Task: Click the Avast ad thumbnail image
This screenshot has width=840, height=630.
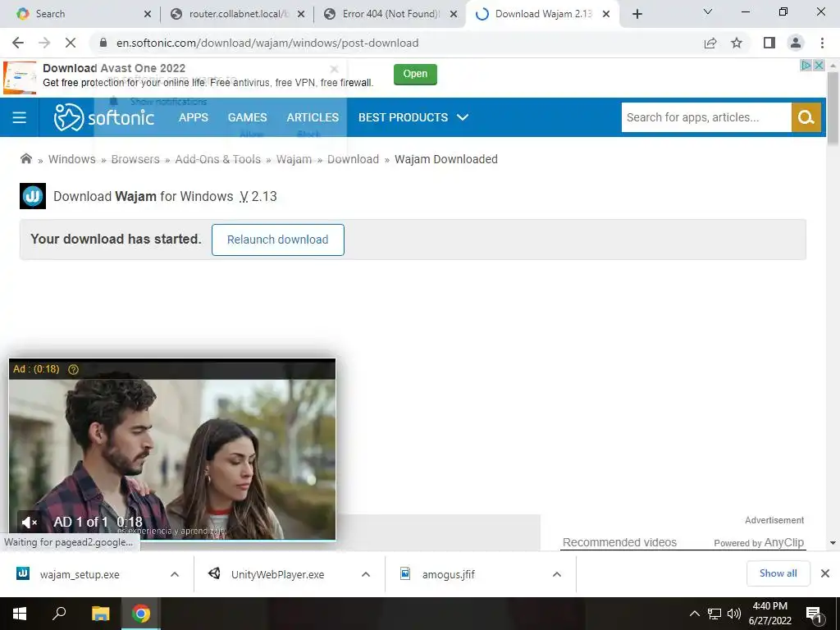Action: tap(20, 78)
